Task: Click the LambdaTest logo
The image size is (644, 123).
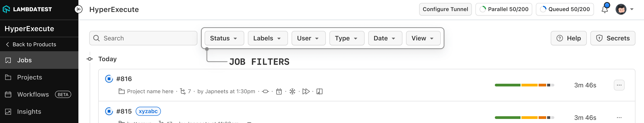Action: pyautogui.click(x=27, y=9)
